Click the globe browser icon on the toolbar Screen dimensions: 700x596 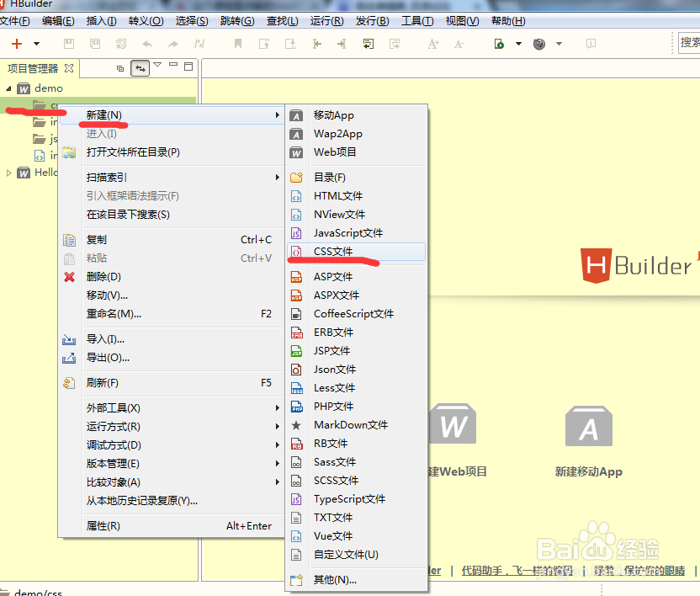pos(538,45)
